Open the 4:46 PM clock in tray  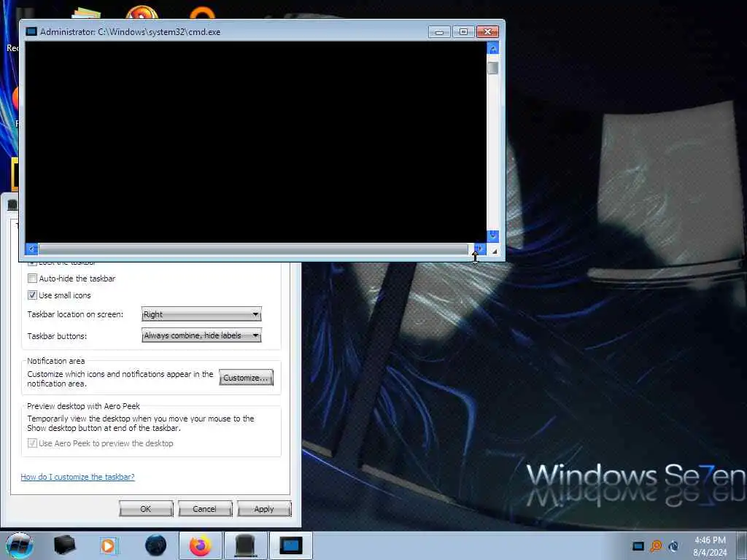pos(710,546)
